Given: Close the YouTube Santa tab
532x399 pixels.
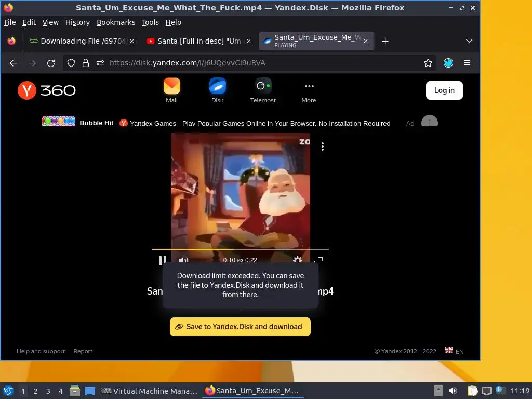Looking at the screenshot, I should [249, 41].
